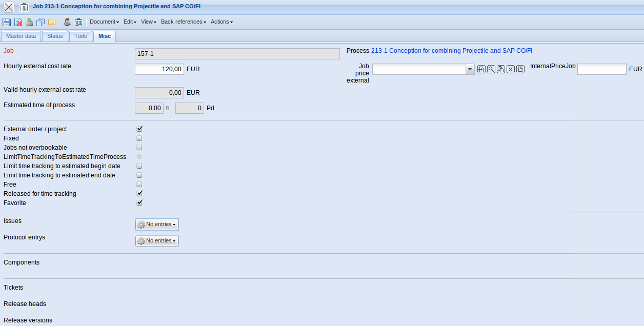
Task: Click the Release heads label
Action: click(25, 304)
